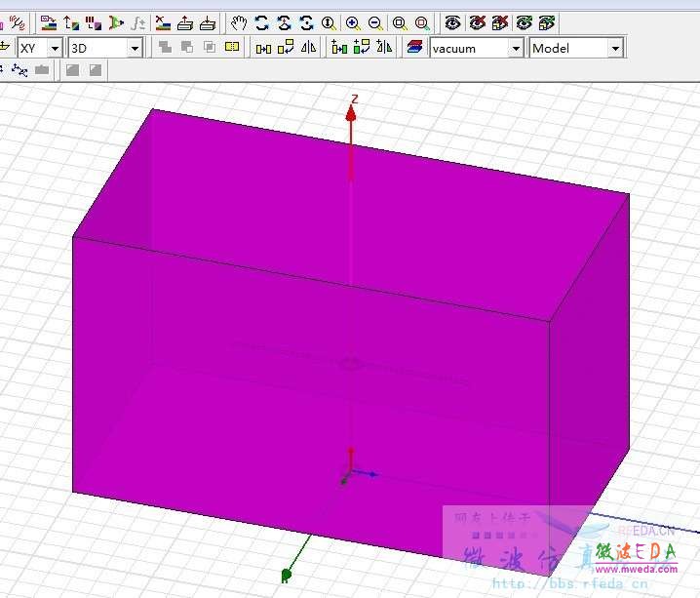Click Rotate around current axis icon
The image size is (700, 598).
point(284,22)
